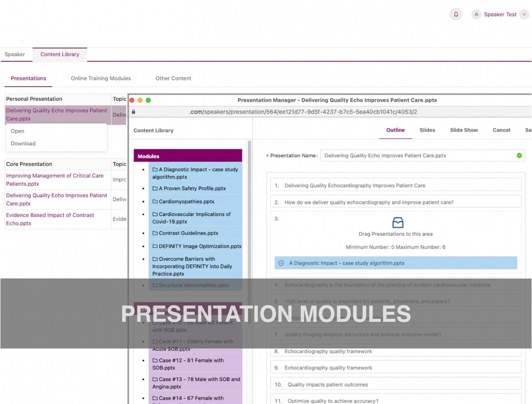Select Improving Management of Critical Care Patients.pptx
Viewport: 532px width, 404px height.
(56, 179)
